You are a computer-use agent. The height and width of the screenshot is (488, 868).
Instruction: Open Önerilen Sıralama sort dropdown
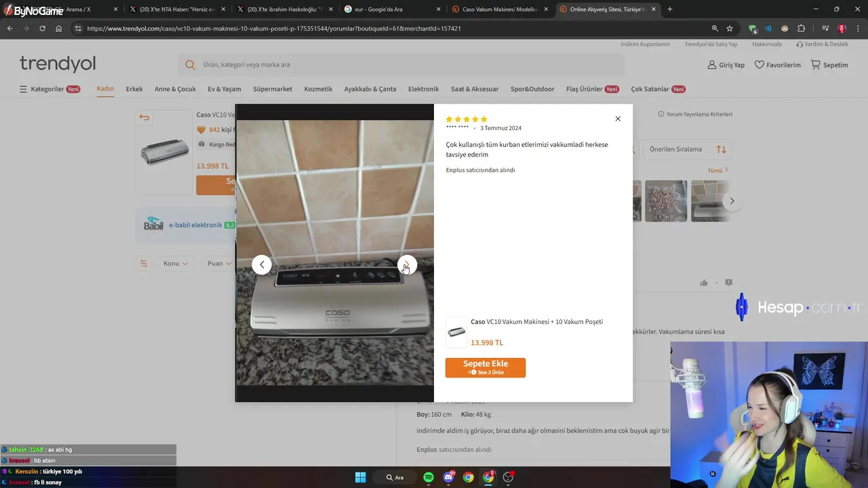687,149
